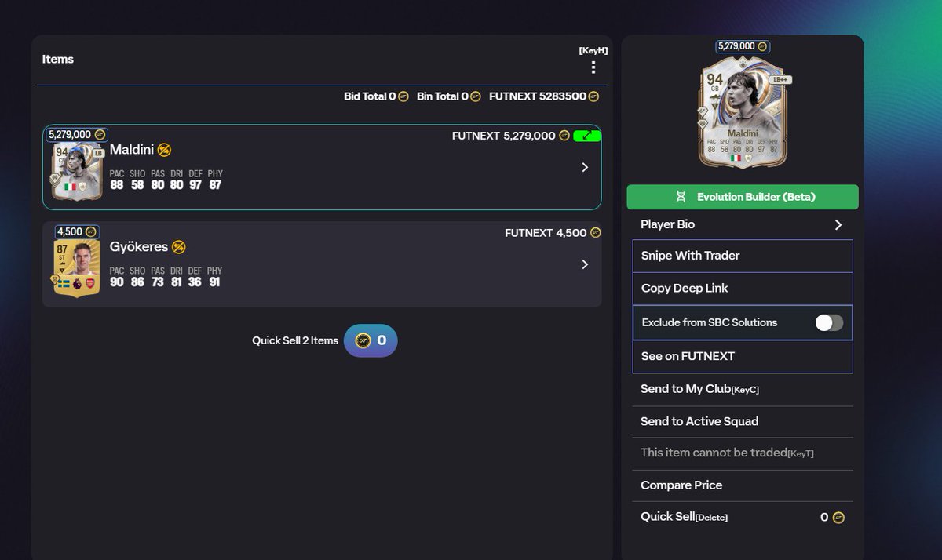Viewport: 942px width, 560px height.
Task: Click the green expand icon on Maldini row
Action: point(587,136)
